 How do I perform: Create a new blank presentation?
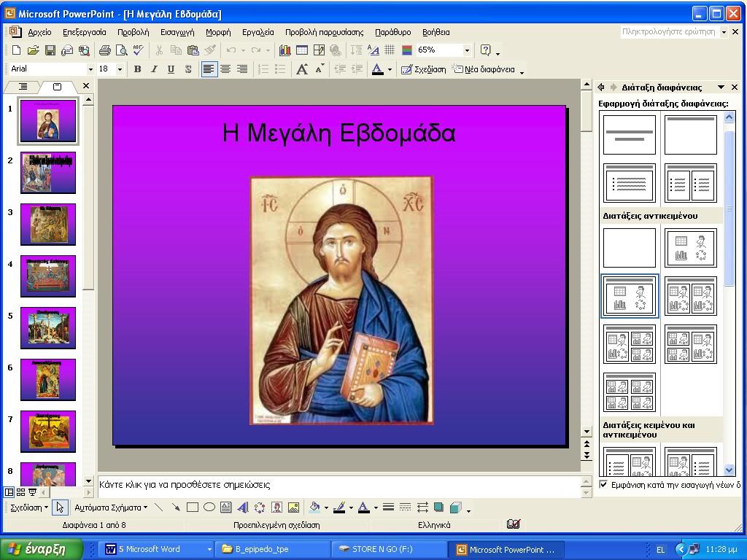click(x=16, y=50)
